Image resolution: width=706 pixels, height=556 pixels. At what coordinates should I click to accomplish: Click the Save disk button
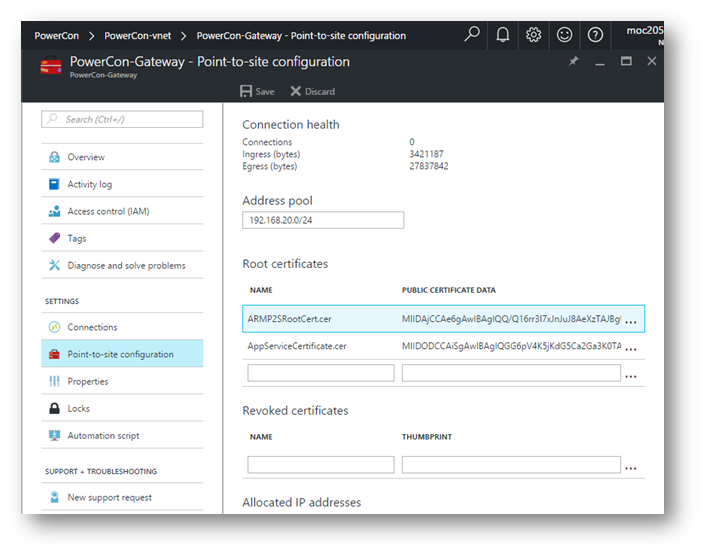click(257, 91)
